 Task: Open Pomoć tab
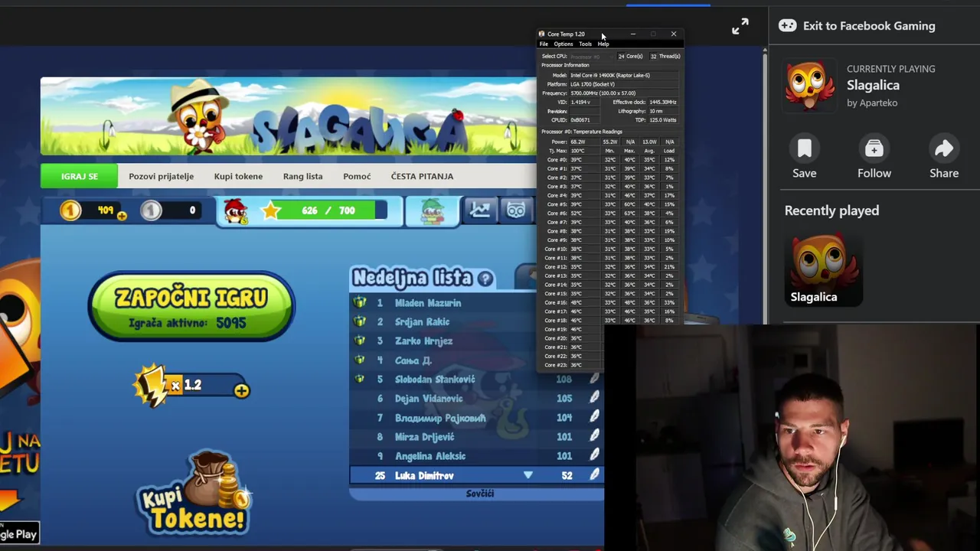pos(357,176)
